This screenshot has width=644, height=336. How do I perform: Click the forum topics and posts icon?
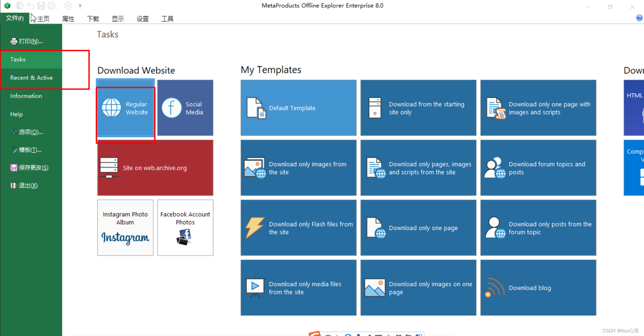click(495, 167)
